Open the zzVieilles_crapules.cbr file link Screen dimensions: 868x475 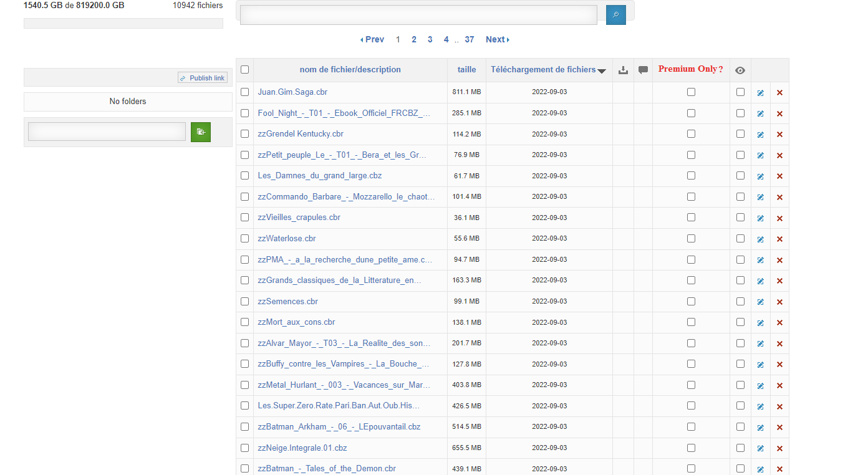click(x=299, y=218)
